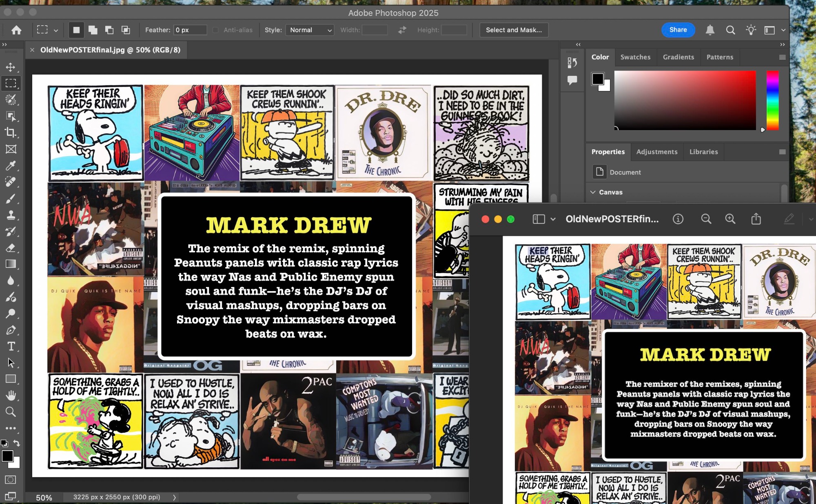Viewport: 816px width, 504px height.
Task: Toggle Quick Mask mode
Action: [x=11, y=480]
